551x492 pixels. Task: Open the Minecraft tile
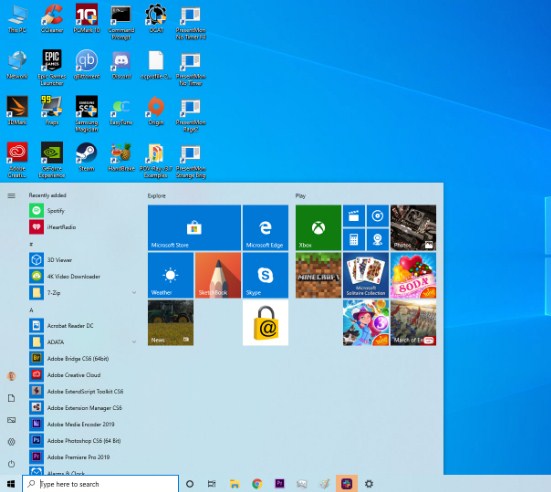pyautogui.click(x=318, y=275)
